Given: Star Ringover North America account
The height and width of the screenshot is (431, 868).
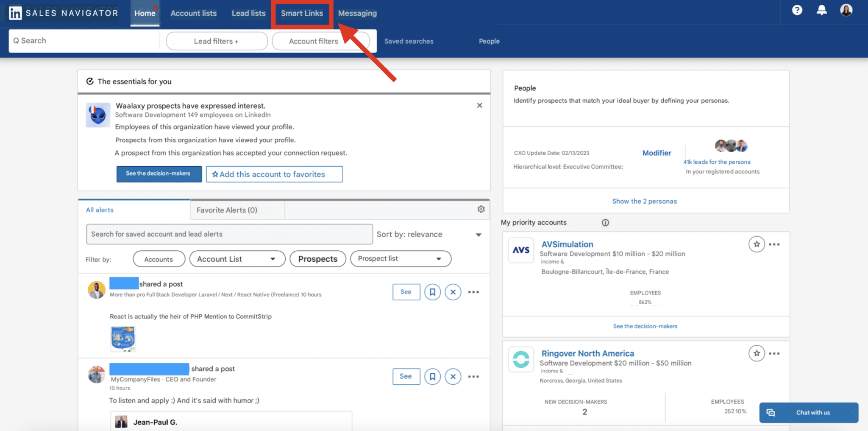Looking at the screenshot, I should pos(757,353).
